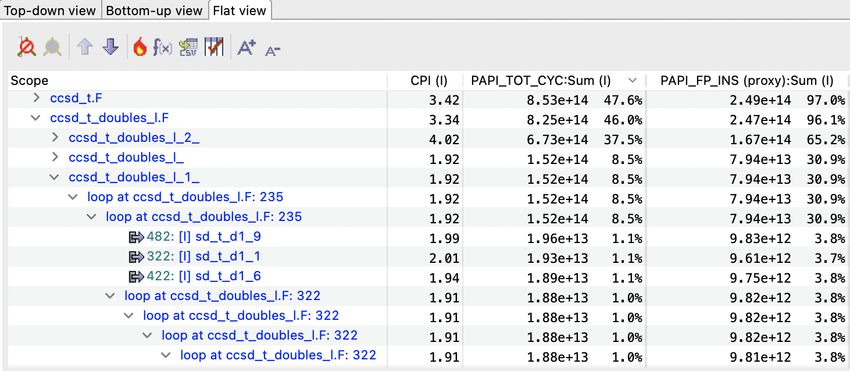Open call site line 322 for sd_t_d1_1

160,257
